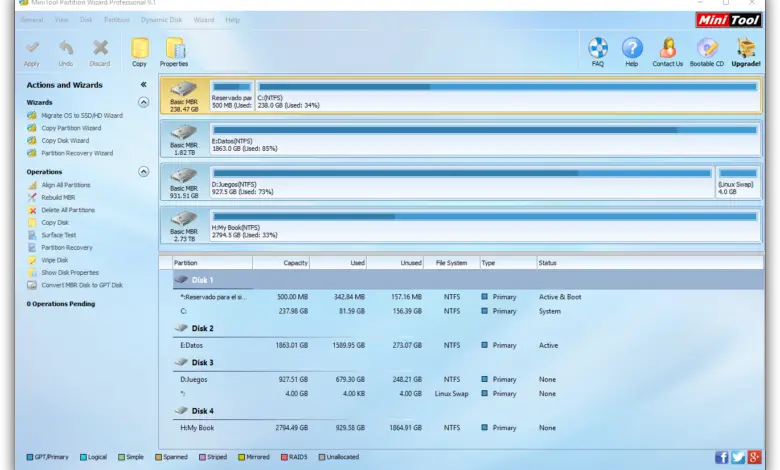780x470 pixels.
Task: Sort by the File System column header
Action: (452, 263)
